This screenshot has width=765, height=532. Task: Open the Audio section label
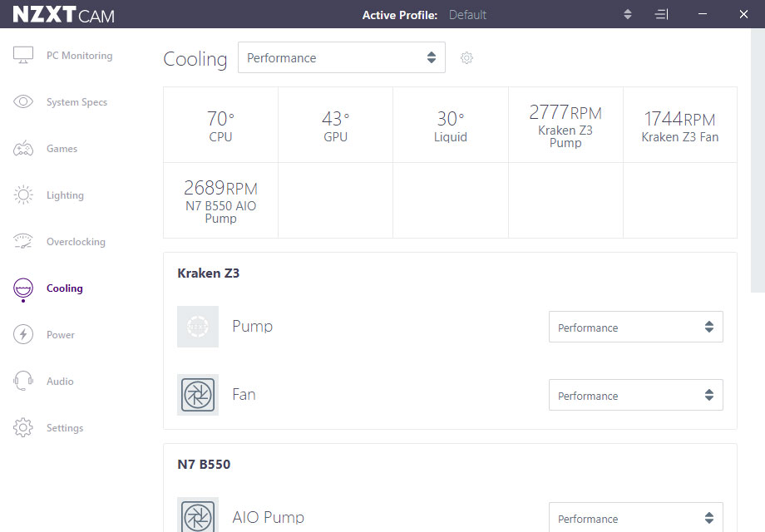pyautogui.click(x=60, y=382)
